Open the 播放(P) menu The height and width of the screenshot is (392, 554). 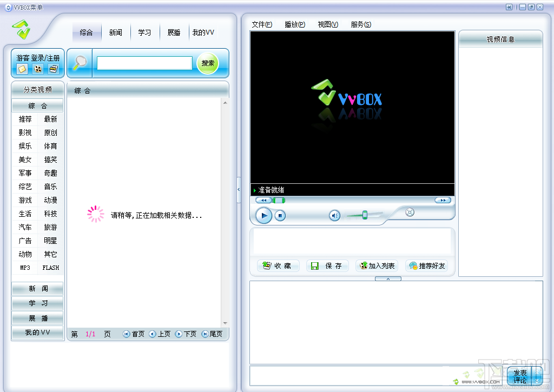(x=295, y=24)
